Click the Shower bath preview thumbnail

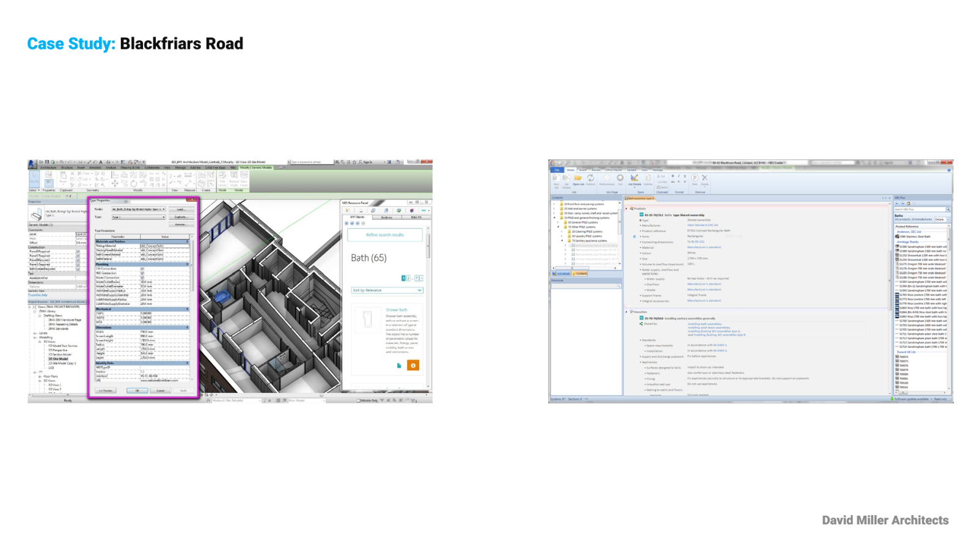[367, 320]
